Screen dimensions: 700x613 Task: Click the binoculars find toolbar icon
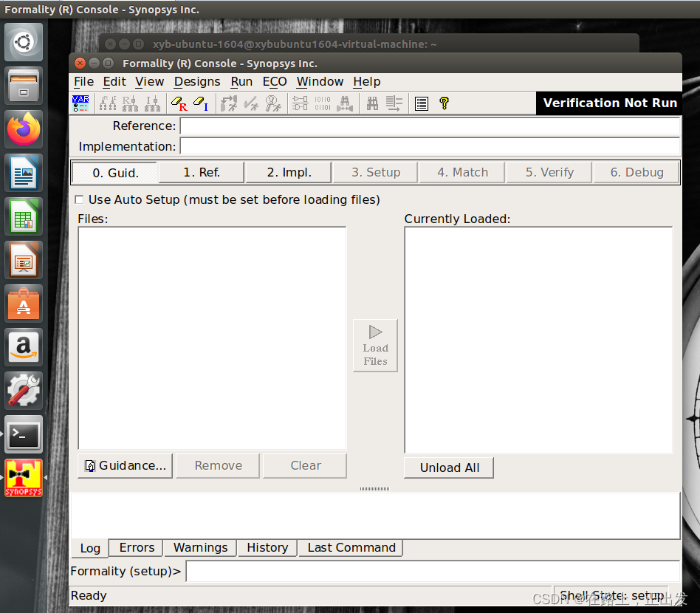372,103
